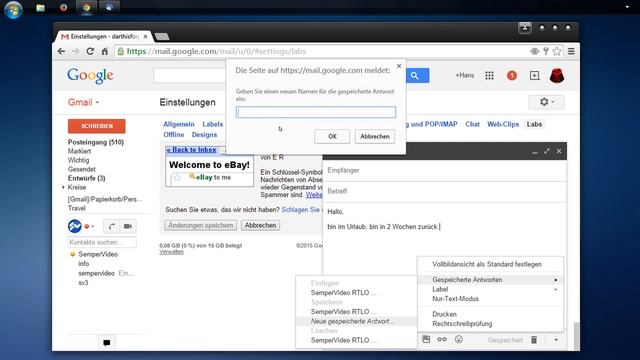Click the browser Forward arrow
This screenshot has width=640, height=360.
pos(76,51)
